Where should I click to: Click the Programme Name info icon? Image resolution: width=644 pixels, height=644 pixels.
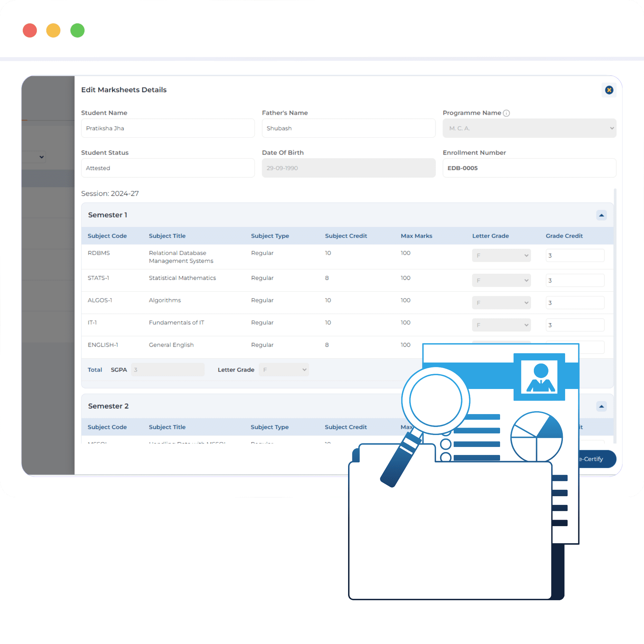506,113
